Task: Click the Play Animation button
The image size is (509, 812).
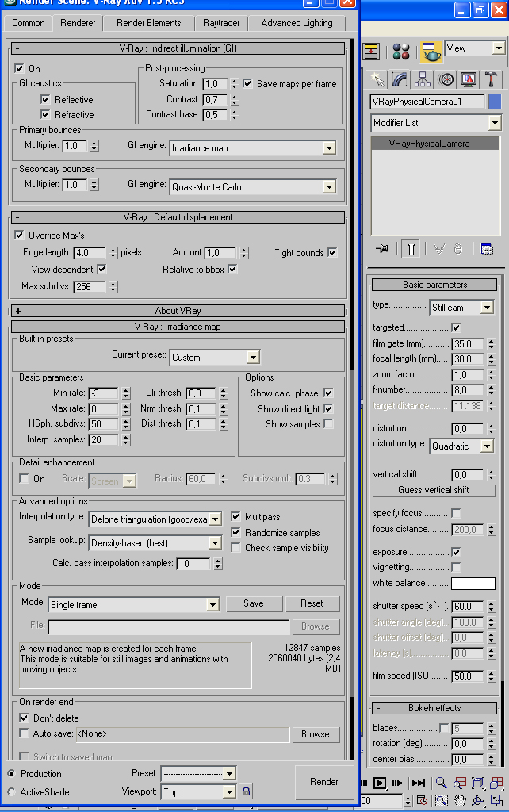Action: 380,783
